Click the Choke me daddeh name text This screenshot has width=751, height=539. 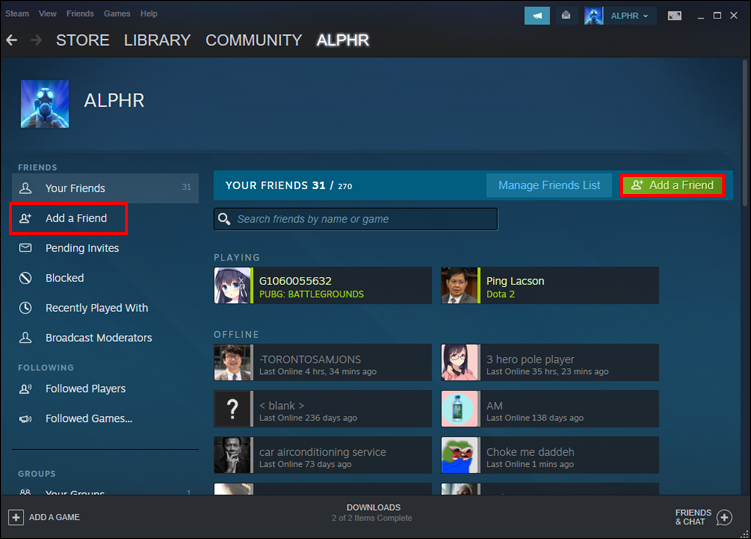coord(530,452)
